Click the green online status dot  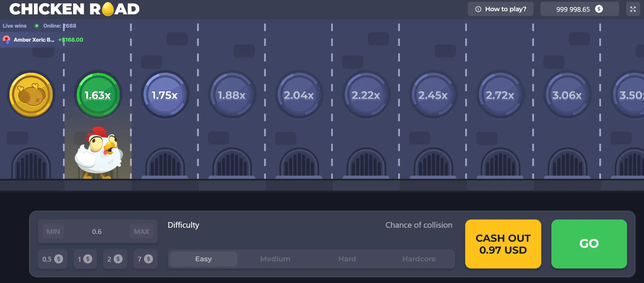37,26
